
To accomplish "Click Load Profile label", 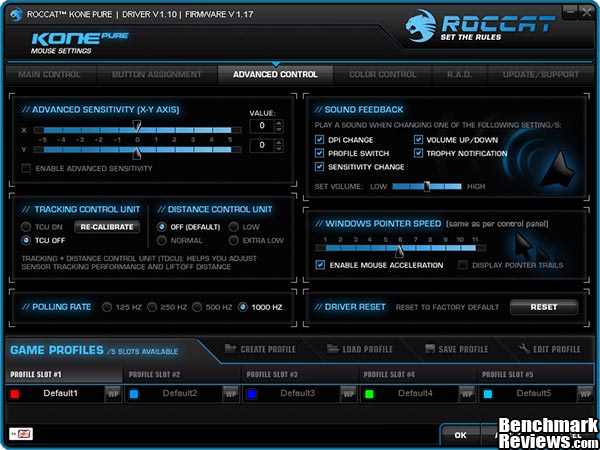I will [x=368, y=349].
